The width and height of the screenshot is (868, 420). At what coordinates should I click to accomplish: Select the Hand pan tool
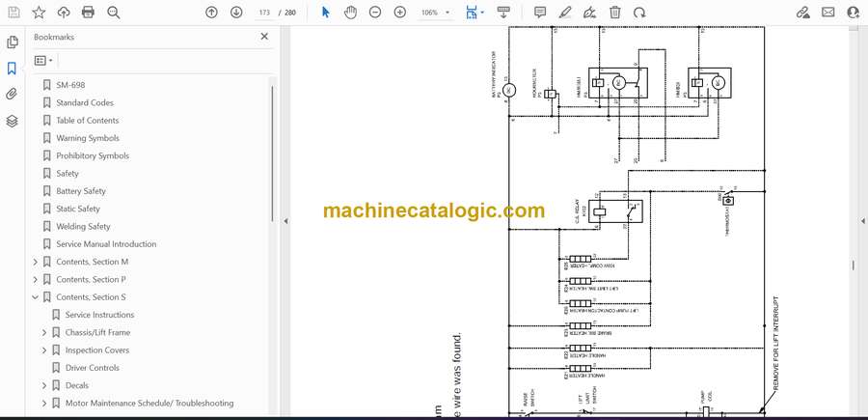click(x=350, y=13)
